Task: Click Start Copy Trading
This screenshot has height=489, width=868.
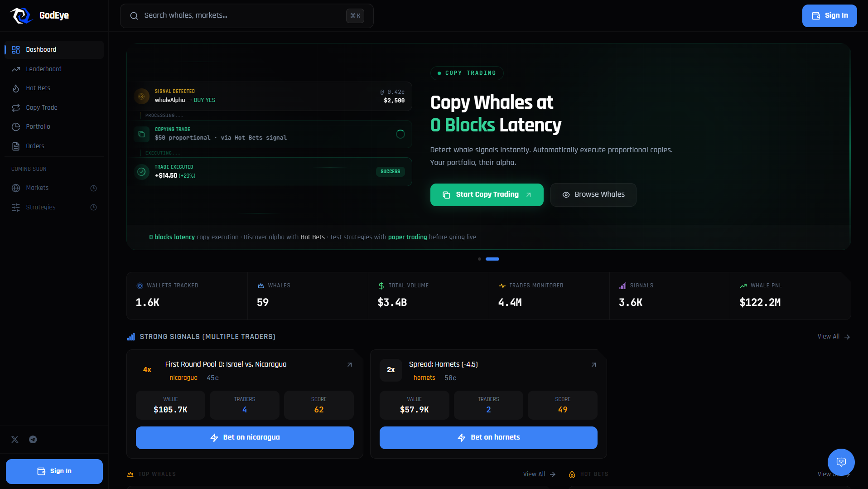Action: pyautogui.click(x=487, y=194)
